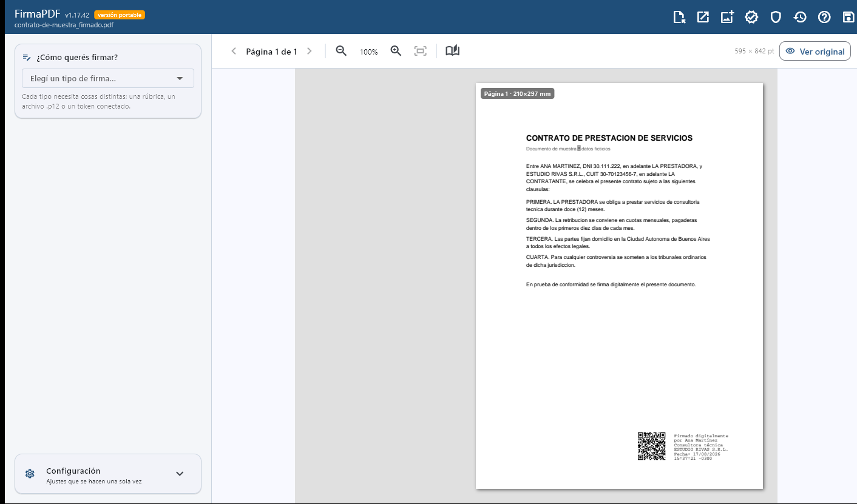Click the open-in-new-window icon in header
The height and width of the screenshot is (504, 857).
[703, 17]
